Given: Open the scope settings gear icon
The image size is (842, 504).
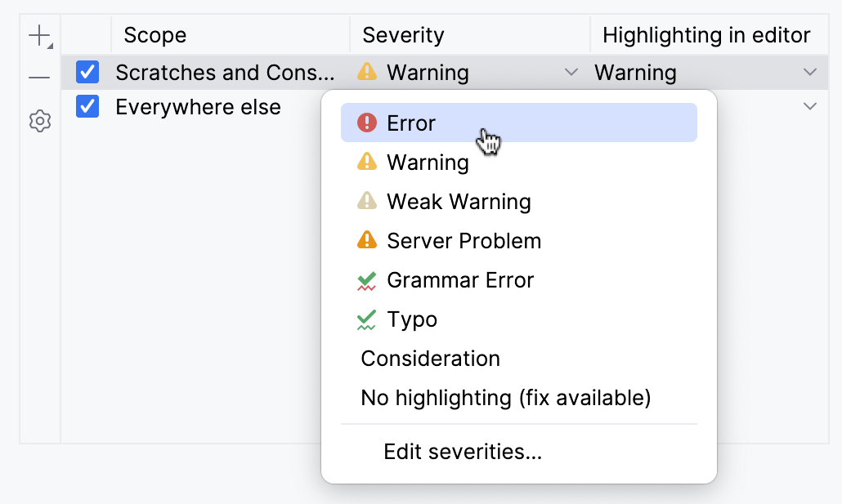Looking at the screenshot, I should coord(38,121).
